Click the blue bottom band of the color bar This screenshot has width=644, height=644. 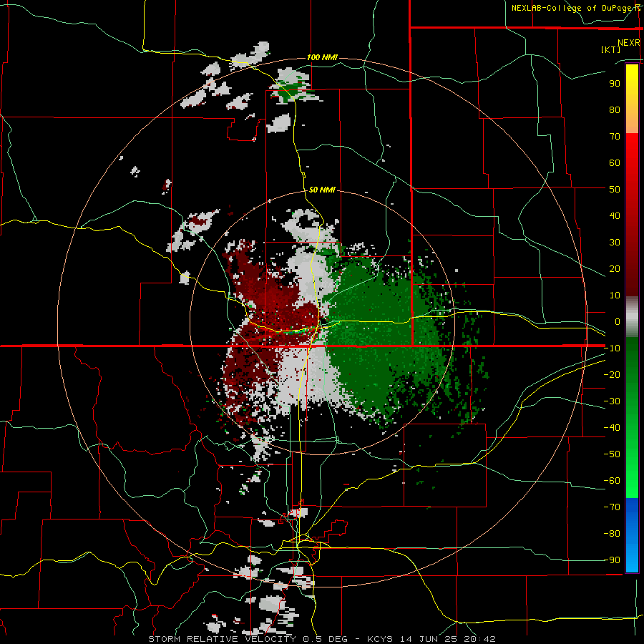tap(632, 535)
